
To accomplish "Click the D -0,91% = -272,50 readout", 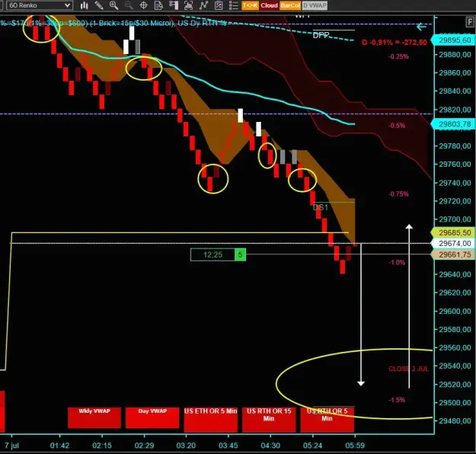I will point(395,42).
